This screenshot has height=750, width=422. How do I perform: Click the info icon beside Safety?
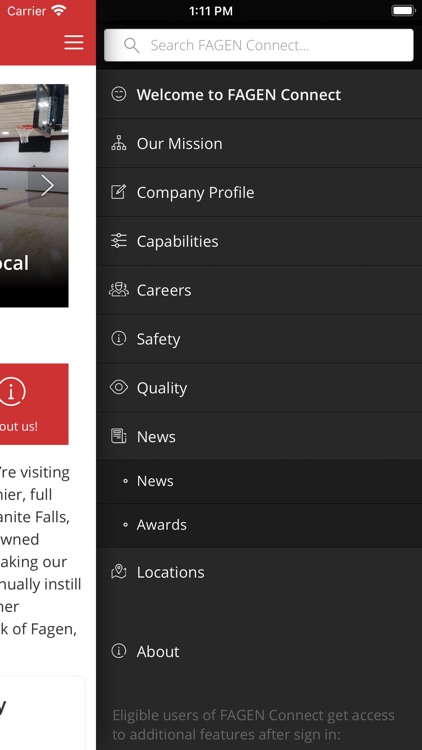[x=118, y=339]
